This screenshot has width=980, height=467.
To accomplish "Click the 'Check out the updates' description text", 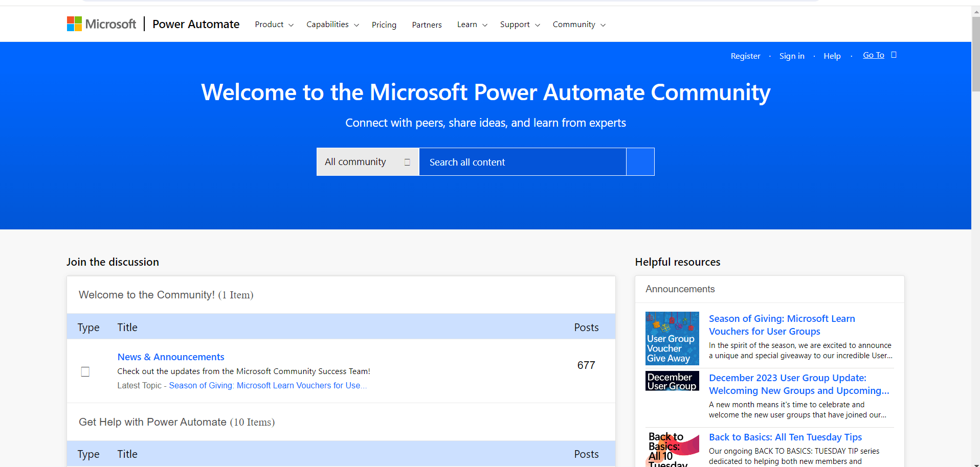I will pos(243,371).
